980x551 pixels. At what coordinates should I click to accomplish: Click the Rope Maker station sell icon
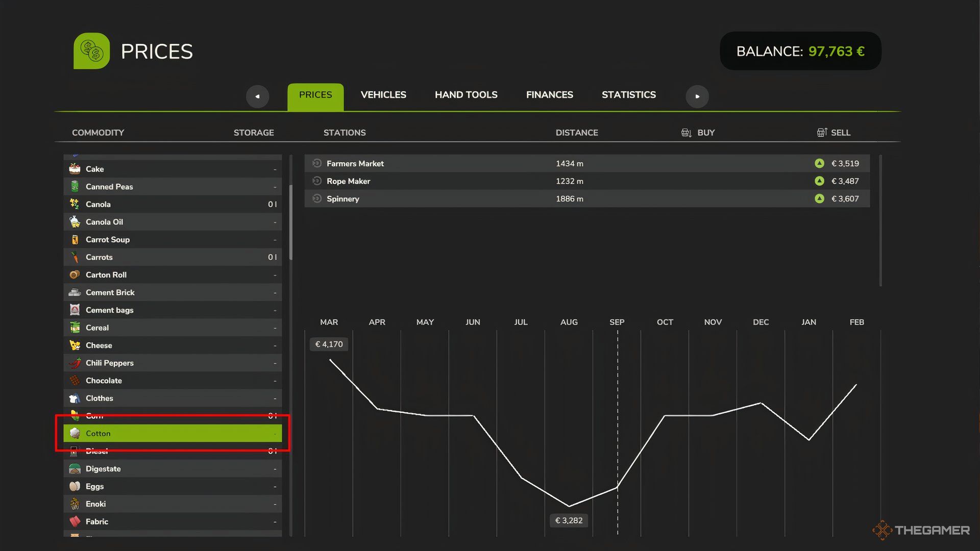tap(819, 180)
